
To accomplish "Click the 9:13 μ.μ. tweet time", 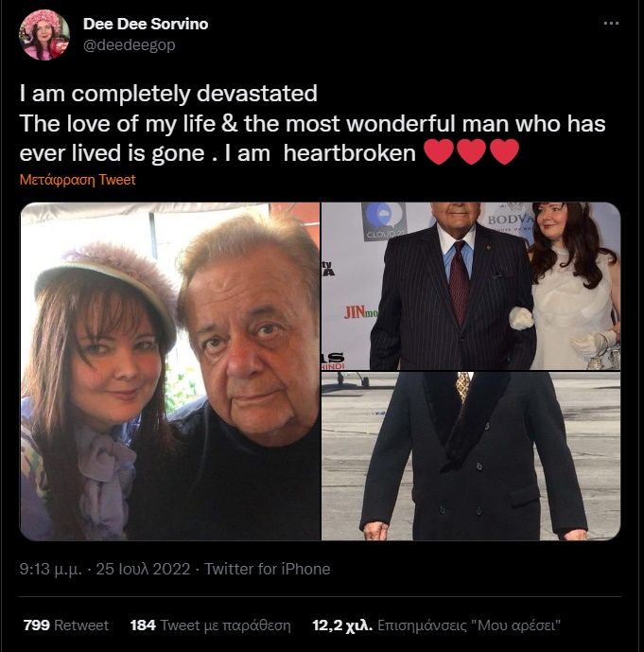I will click(x=51, y=569).
